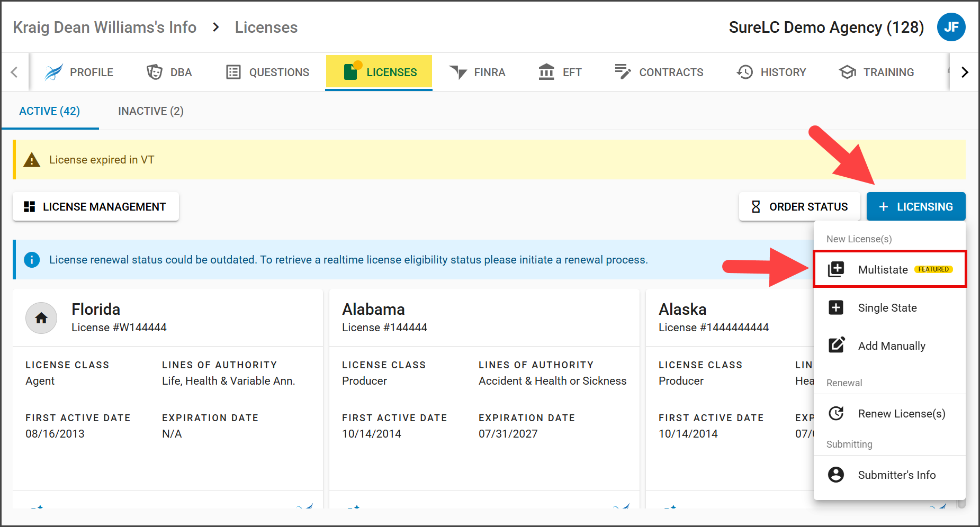Switch to the Active (42) subtab

click(50, 111)
